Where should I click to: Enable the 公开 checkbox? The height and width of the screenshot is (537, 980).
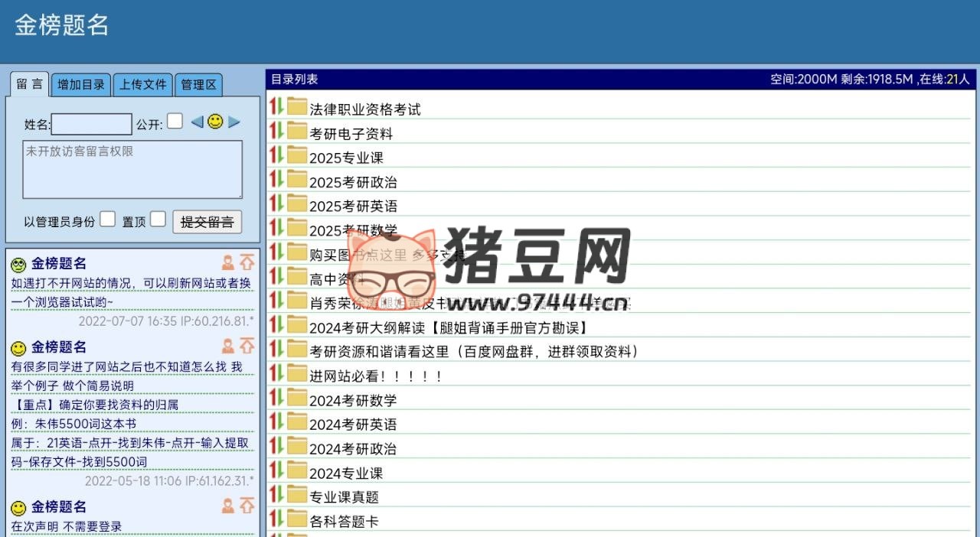pyautogui.click(x=174, y=120)
